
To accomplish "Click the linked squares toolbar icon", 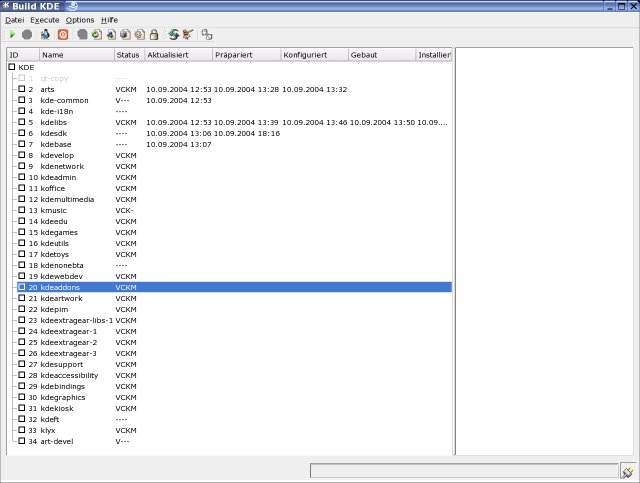I will pos(207,35).
